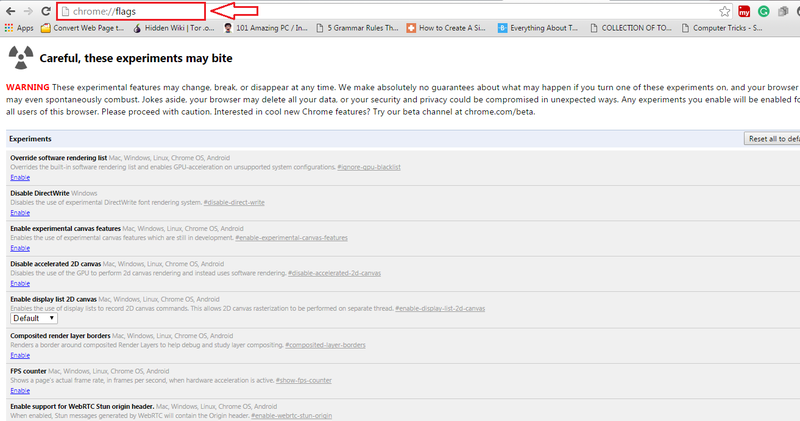800x421 pixels.
Task: Go back with the browser back arrow
Action: [10, 11]
